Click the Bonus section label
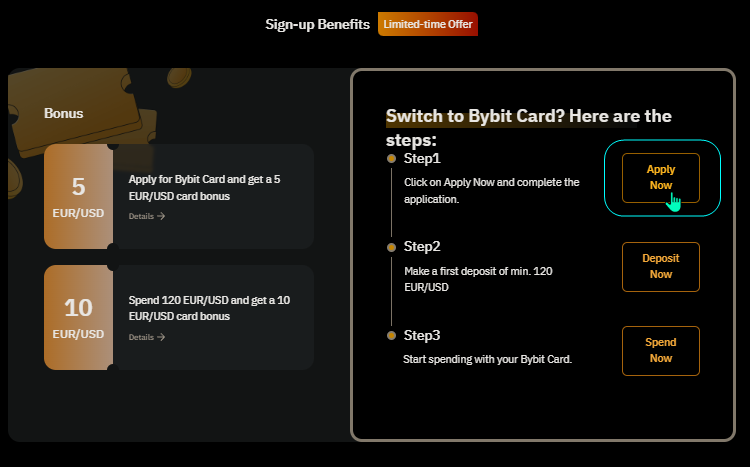Viewport: 750px width, 467px height. pos(64,113)
